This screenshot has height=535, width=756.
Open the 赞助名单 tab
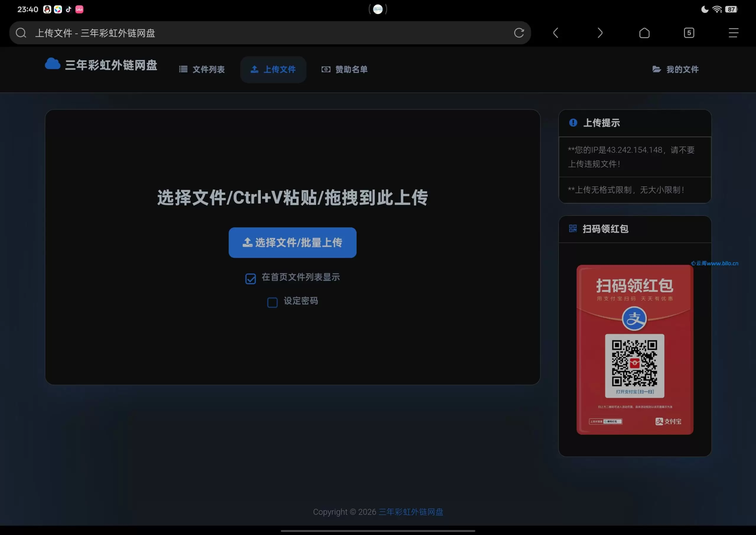344,69
